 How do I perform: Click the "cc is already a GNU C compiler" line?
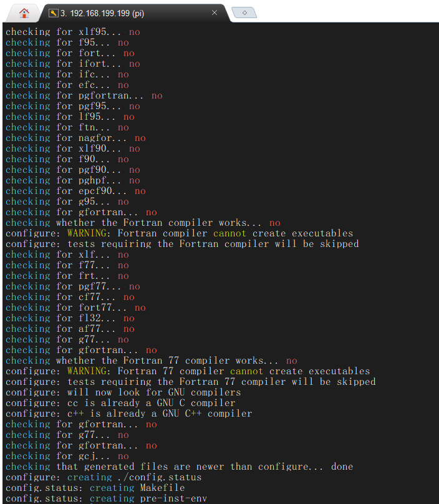(x=151, y=403)
